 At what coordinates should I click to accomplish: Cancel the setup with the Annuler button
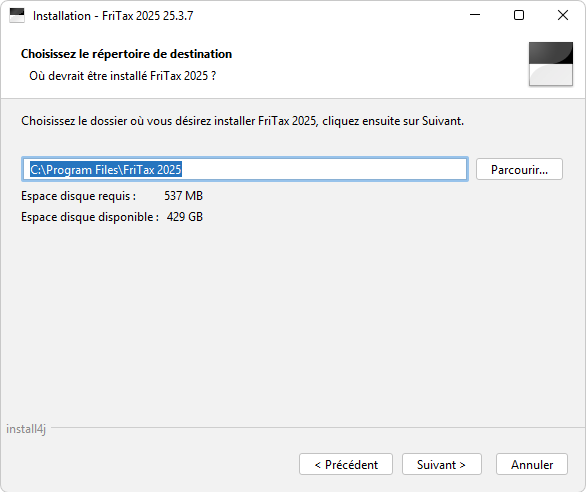[x=532, y=464]
